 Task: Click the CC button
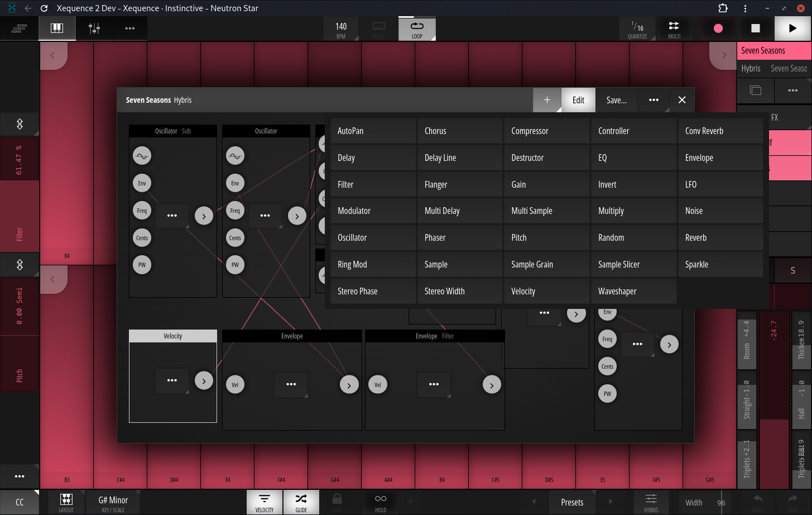point(20,502)
